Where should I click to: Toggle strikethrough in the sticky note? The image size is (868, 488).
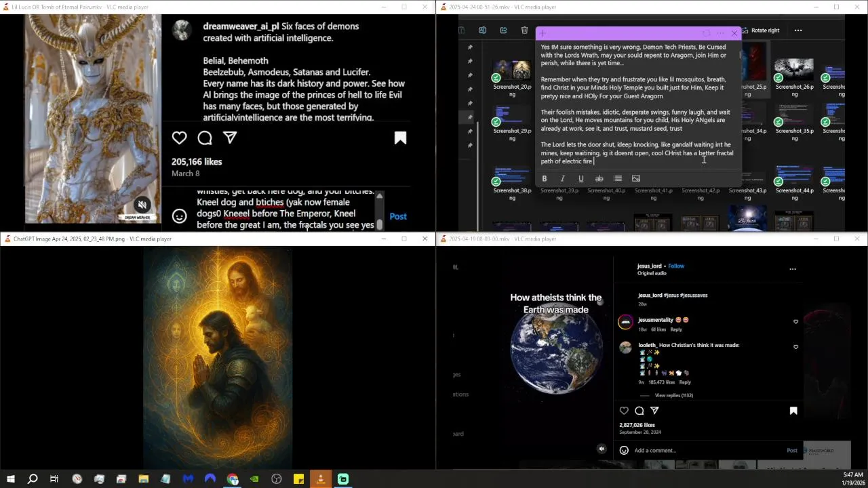(599, 178)
